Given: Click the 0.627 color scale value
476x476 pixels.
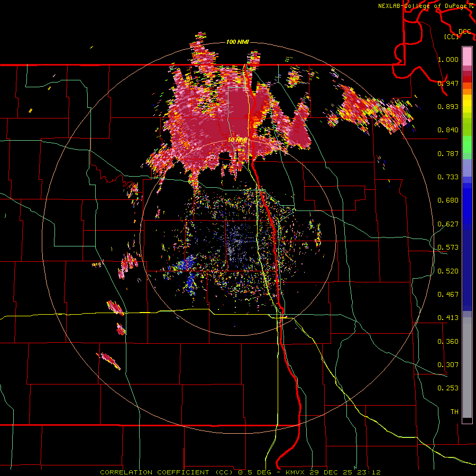Looking at the screenshot, I should point(448,224).
